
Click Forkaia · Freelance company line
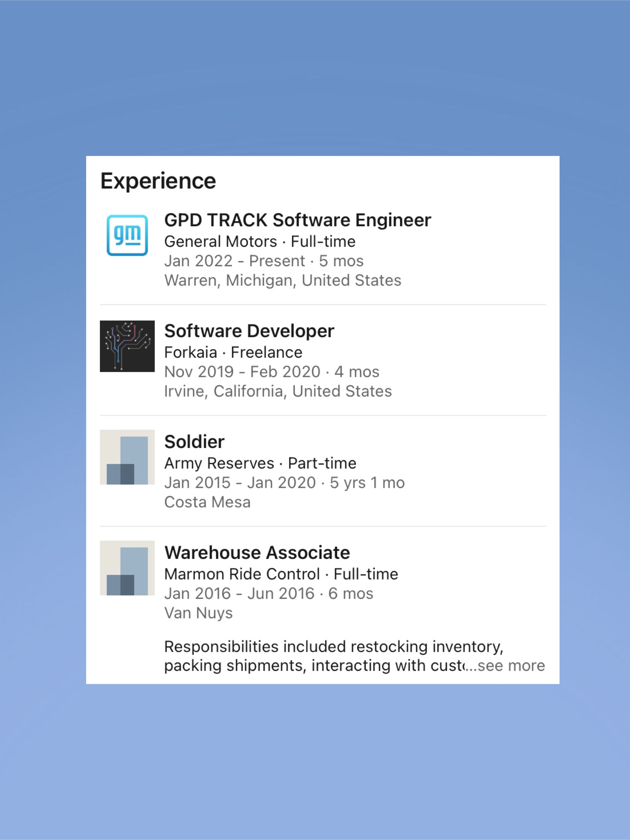[233, 352]
